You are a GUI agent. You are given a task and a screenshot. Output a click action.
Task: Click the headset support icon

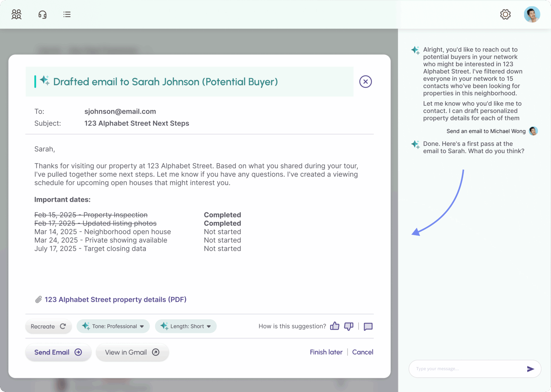tap(42, 14)
